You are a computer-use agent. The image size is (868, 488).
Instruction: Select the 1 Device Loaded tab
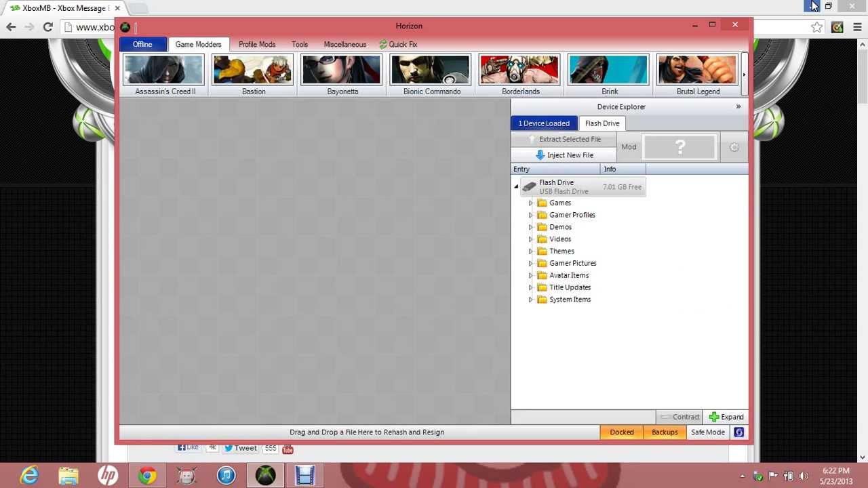coord(544,123)
